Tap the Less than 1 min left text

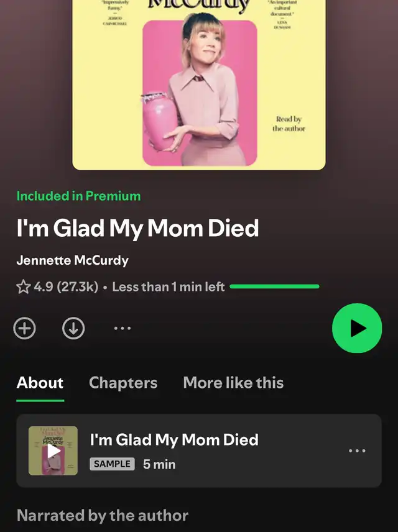[x=169, y=287]
